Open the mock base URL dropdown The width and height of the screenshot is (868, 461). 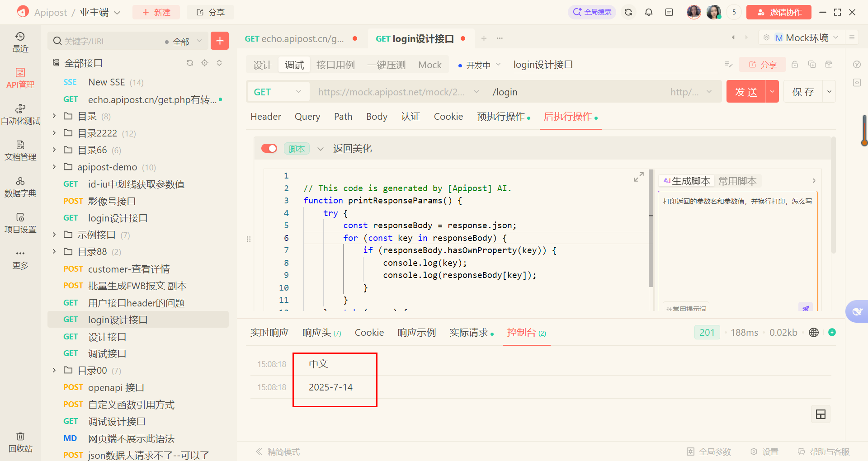[x=476, y=92]
